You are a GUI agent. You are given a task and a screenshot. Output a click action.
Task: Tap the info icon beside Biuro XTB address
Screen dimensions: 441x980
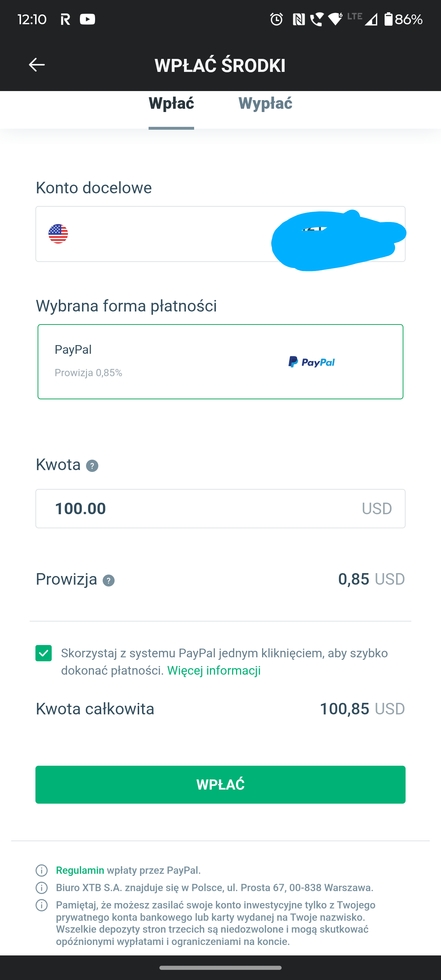(42, 888)
